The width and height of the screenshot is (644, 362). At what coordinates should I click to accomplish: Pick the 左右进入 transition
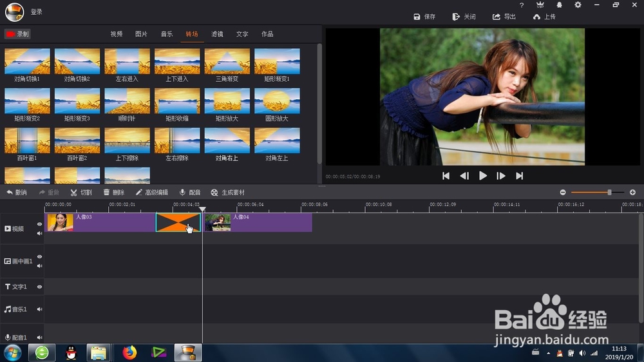point(128,61)
